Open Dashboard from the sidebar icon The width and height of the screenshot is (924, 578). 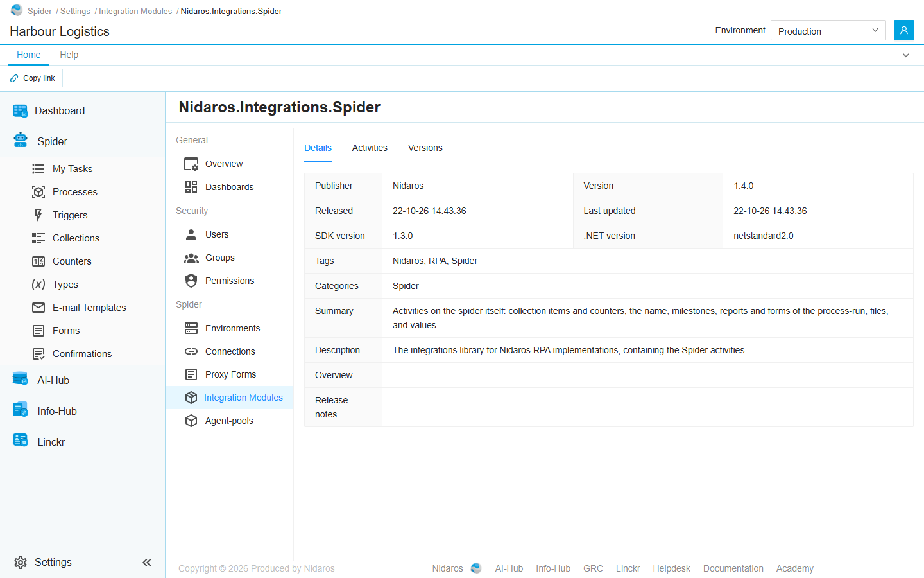click(x=21, y=111)
